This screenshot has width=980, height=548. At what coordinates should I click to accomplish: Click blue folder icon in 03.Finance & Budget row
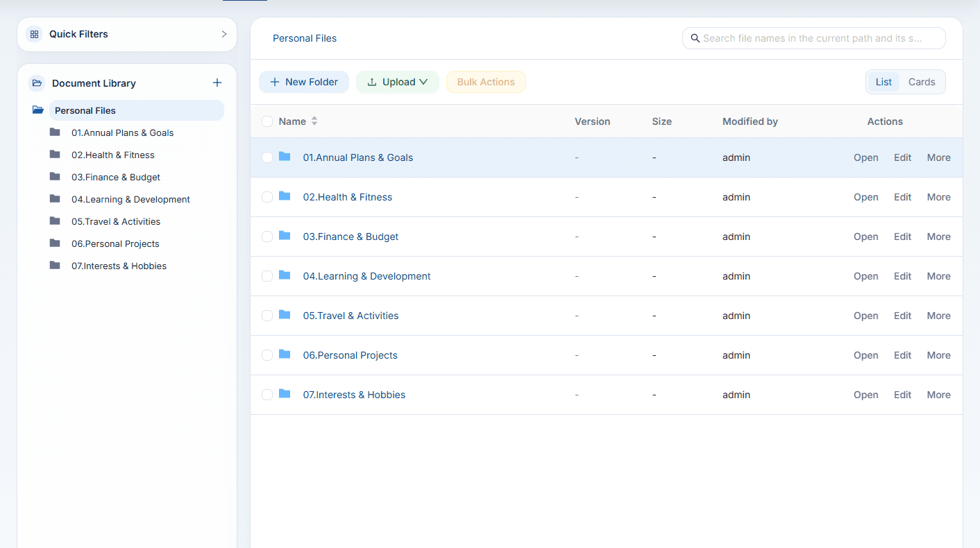tap(285, 235)
